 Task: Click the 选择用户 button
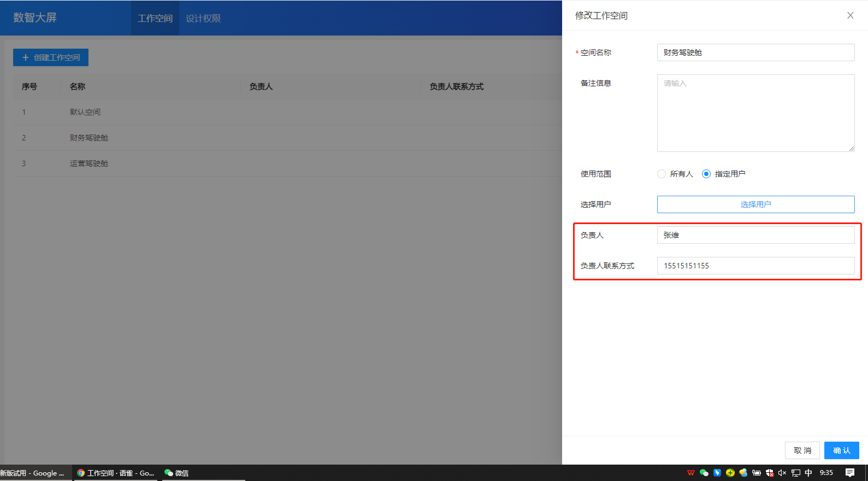click(755, 204)
